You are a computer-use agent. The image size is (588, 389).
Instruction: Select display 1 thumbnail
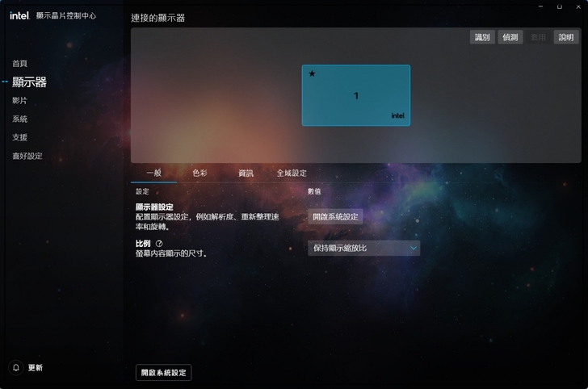pyautogui.click(x=356, y=95)
